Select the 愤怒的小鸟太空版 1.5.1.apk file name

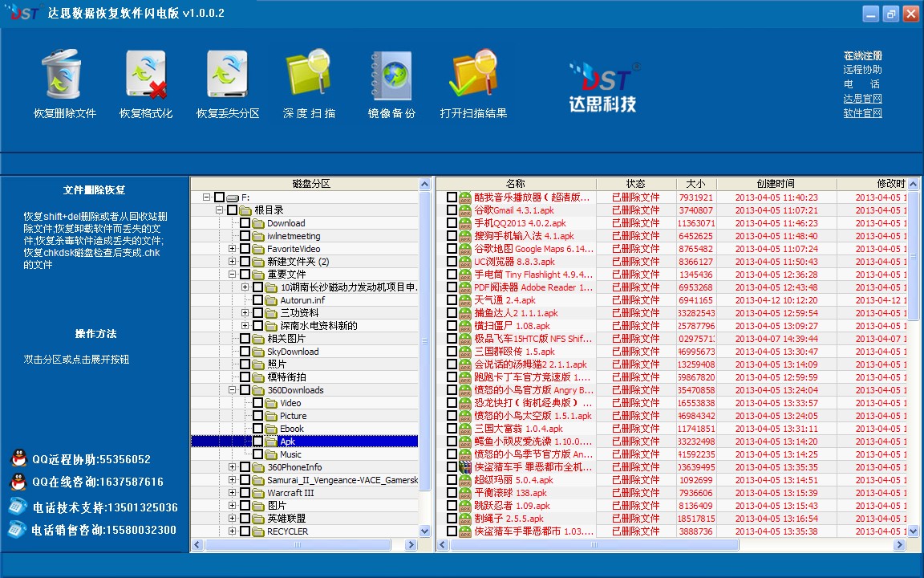533,416
